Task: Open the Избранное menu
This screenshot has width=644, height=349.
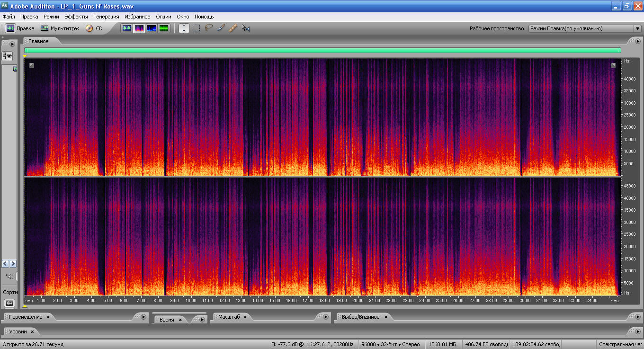Action: [x=137, y=17]
